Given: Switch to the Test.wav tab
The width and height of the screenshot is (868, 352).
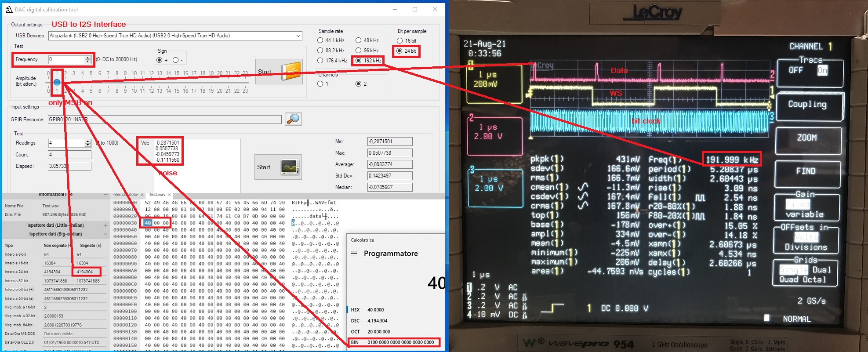Looking at the screenshot, I should [157, 195].
